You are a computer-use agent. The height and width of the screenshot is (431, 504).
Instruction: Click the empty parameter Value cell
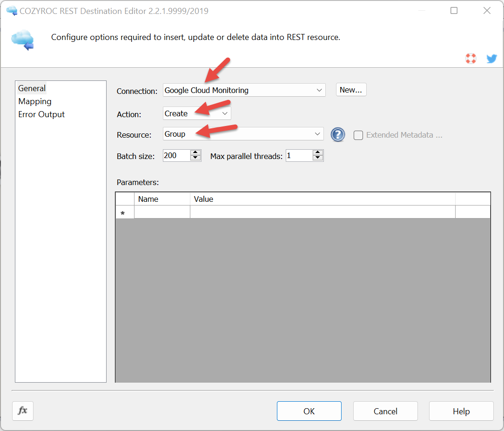323,212
